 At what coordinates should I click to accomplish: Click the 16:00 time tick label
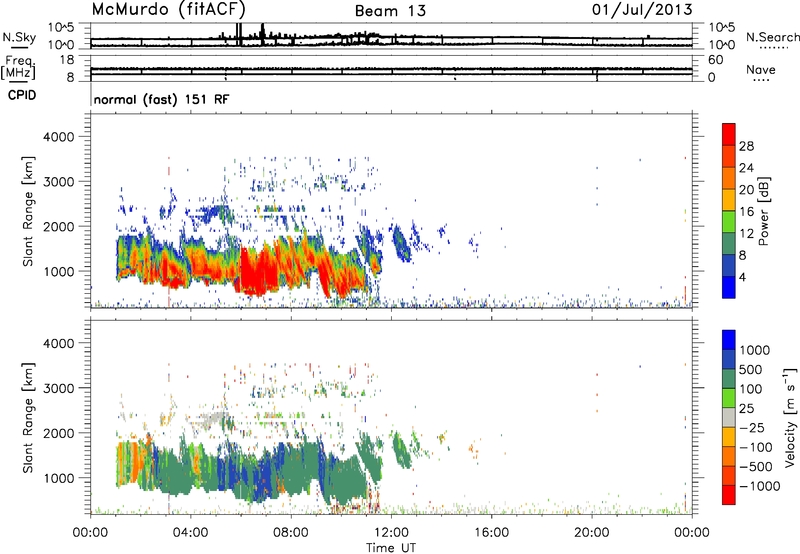491,533
